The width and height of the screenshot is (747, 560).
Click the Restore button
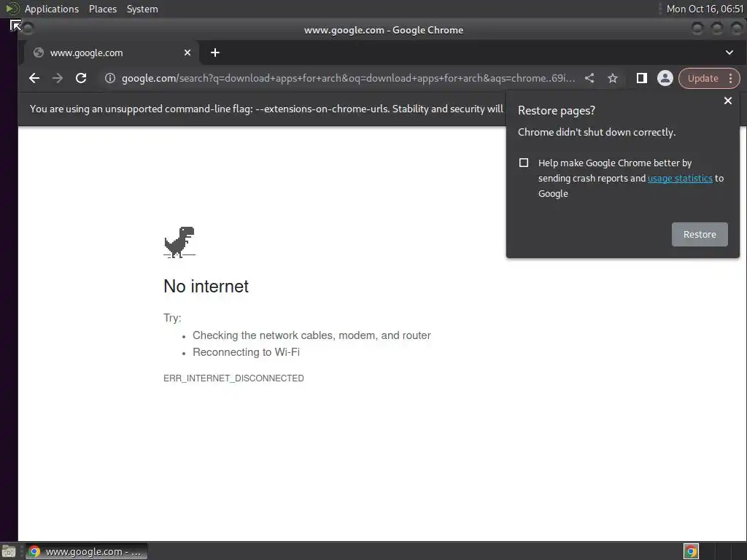[700, 234]
